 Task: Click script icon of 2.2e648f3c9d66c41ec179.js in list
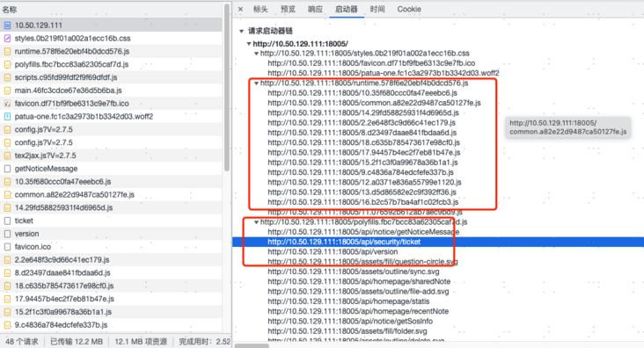7,260
